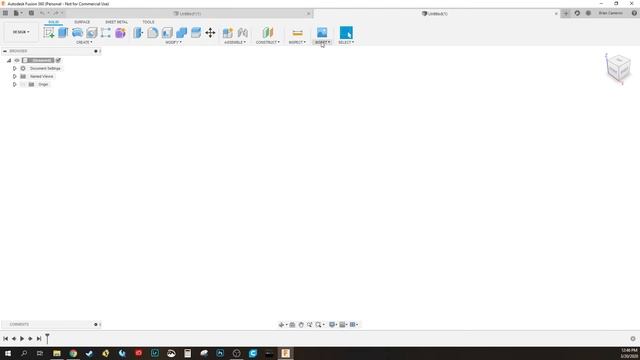Click the ViewCube in the canvas
The width and height of the screenshot is (640, 360).
tap(618, 68)
